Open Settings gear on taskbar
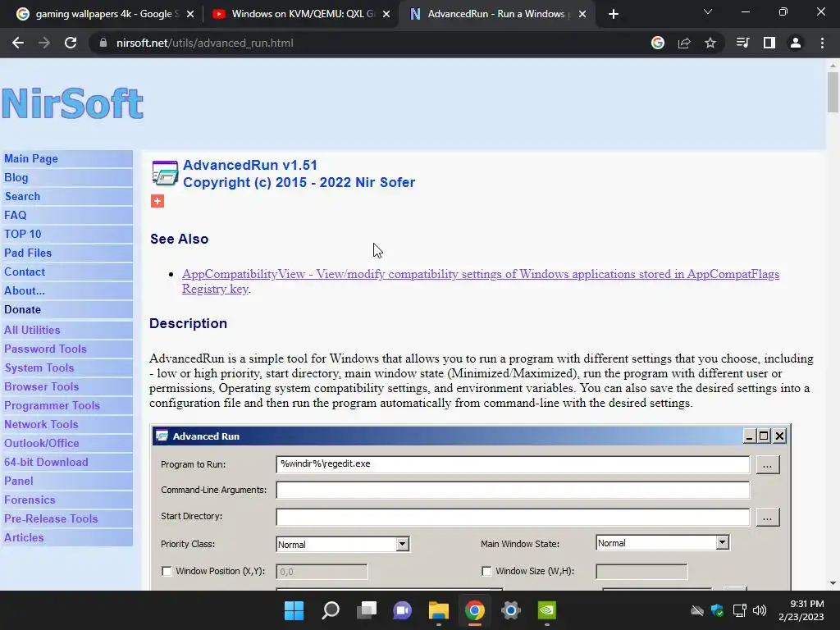 (x=510, y=610)
